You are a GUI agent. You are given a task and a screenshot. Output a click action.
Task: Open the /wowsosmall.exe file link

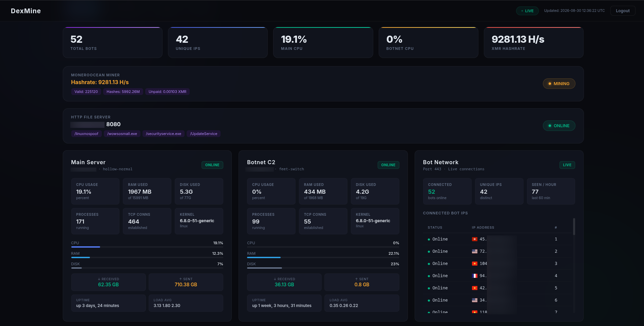[122, 134]
